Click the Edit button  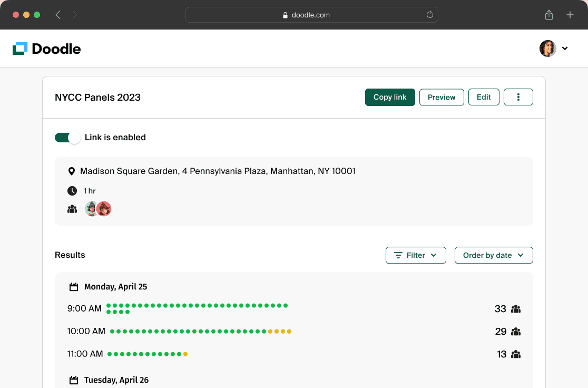[484, 97]
